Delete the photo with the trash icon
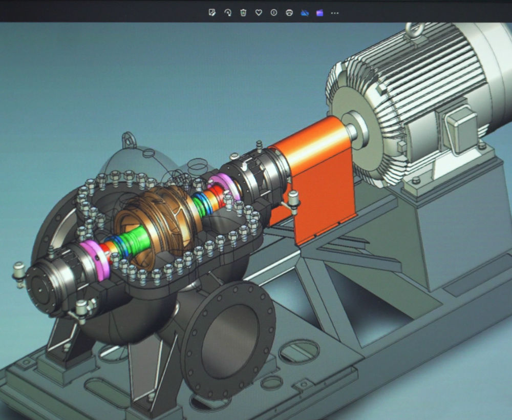Screen dimensions: 512x420 click(x=243, y=13)
